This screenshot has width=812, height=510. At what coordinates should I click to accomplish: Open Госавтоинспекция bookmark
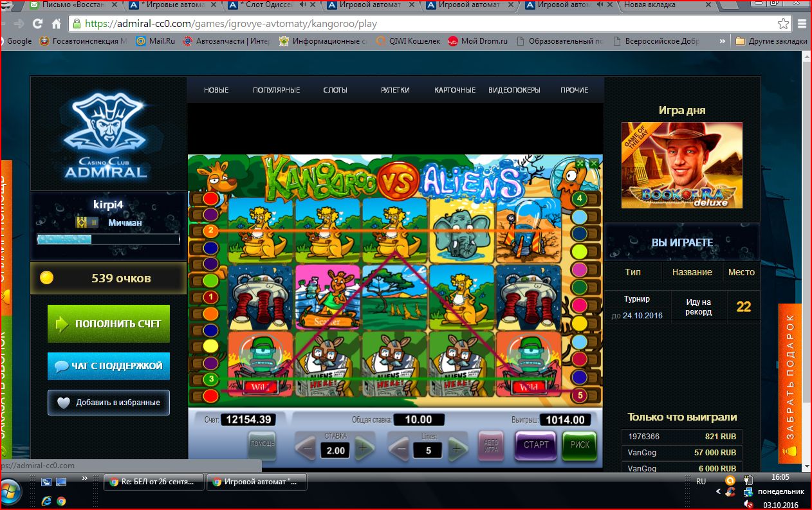83,41
